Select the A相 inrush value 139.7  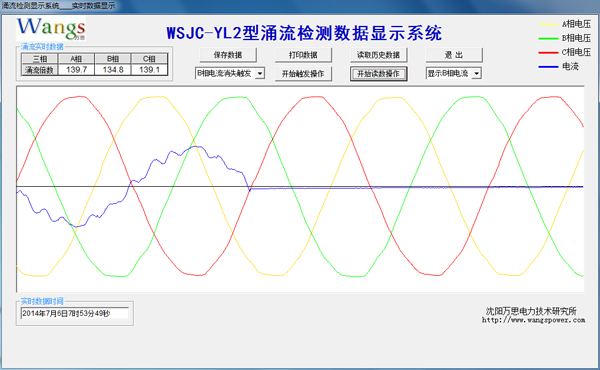pos(76,70)
